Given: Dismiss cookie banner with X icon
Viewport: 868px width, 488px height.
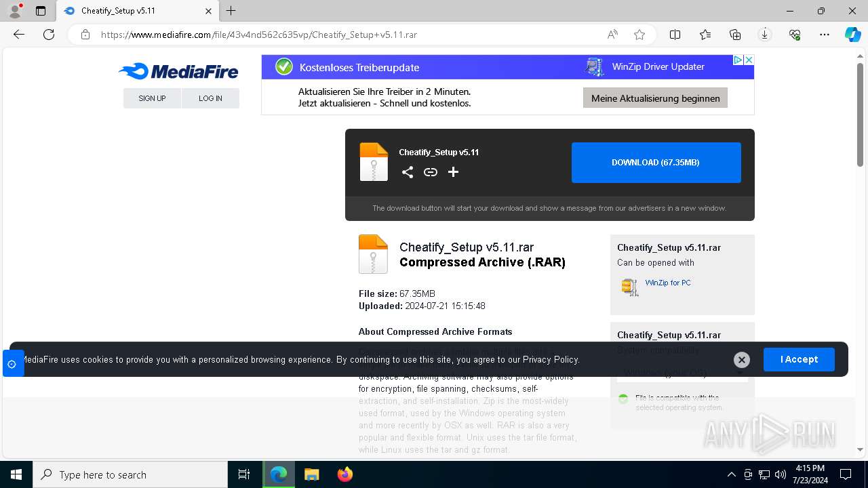Looking at the screenshot, I should (742, 360).
